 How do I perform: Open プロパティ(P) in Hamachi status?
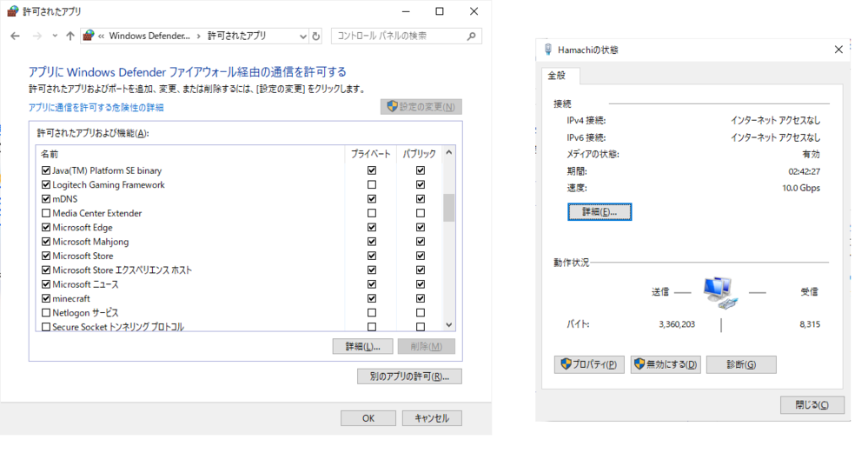pos(589,364)
